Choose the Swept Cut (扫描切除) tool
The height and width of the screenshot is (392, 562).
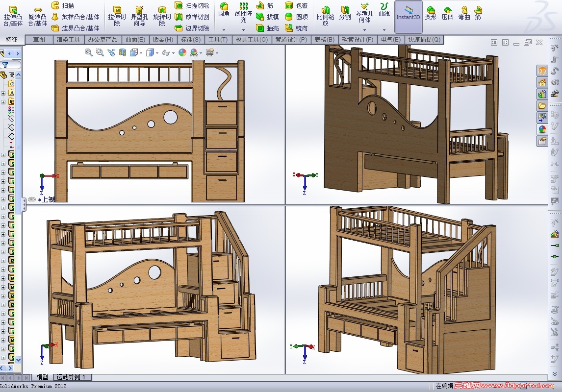click(192, 5)
